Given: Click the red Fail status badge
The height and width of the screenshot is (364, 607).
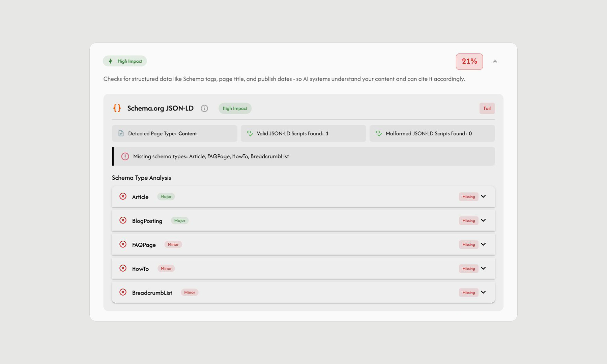Looking at the screenshot, I should tap(487, 109).
